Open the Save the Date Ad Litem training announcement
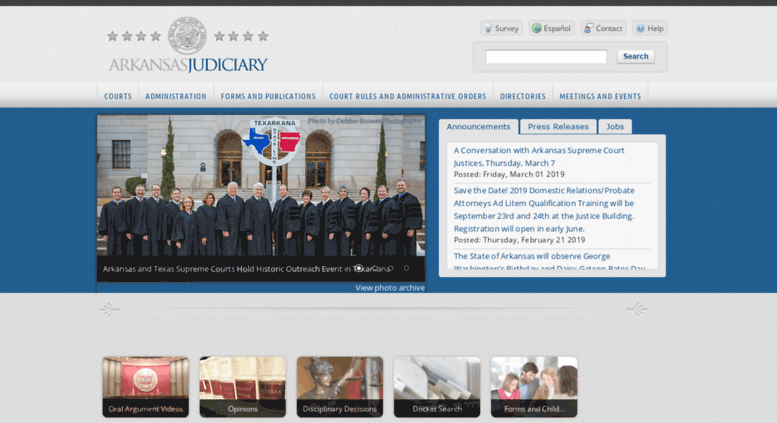 (x=544, y=210)
